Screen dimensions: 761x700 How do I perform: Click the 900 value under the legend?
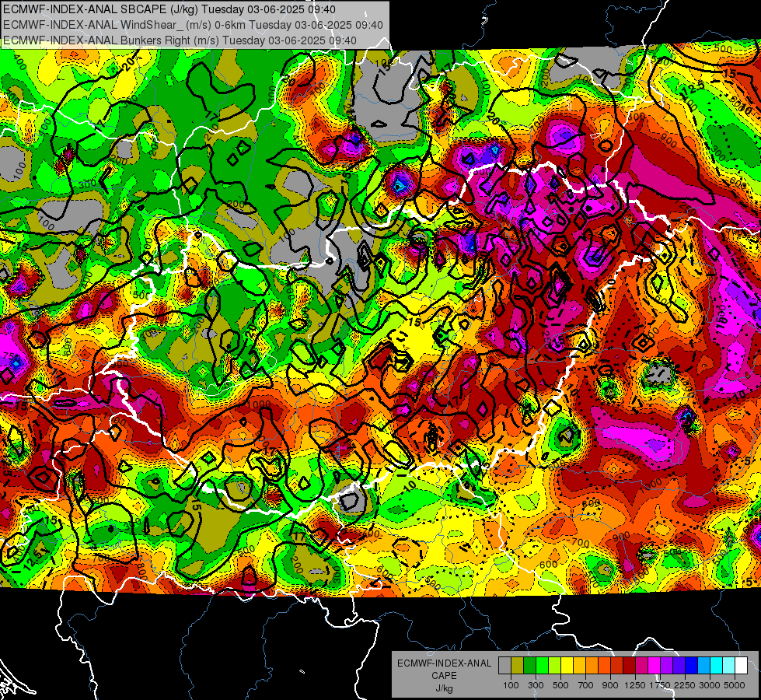tap(610, 685)
